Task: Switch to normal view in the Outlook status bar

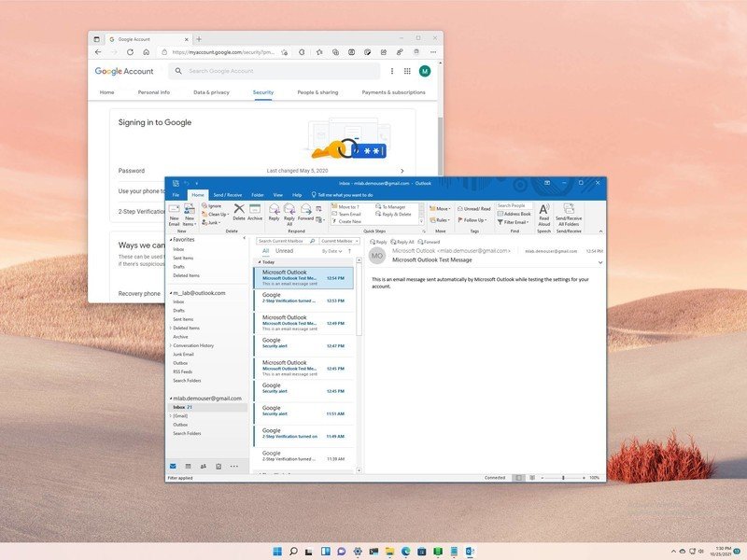Action: pyautogui.click(x=518, y=477)
